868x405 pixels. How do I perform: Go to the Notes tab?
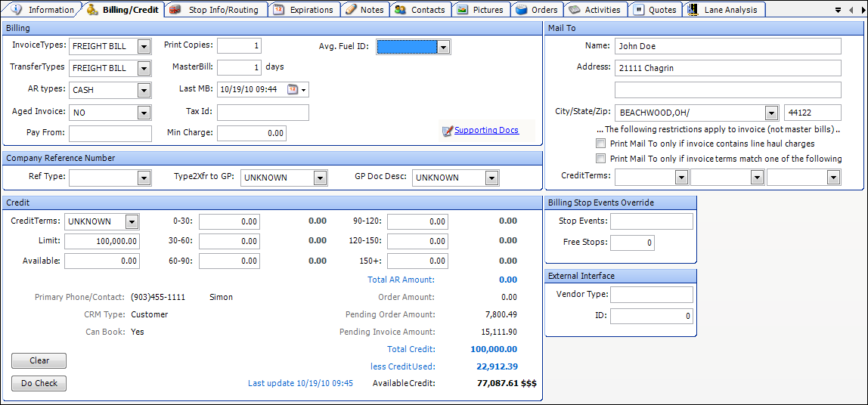click(x=365, y=9)
